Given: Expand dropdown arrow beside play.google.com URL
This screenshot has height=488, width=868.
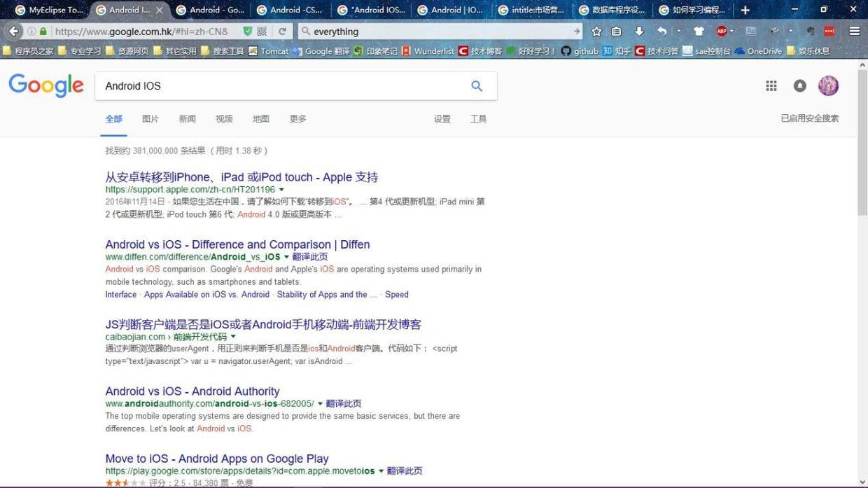Looking at the screenshot, I should pyautogui.click(x=381, y=471).
